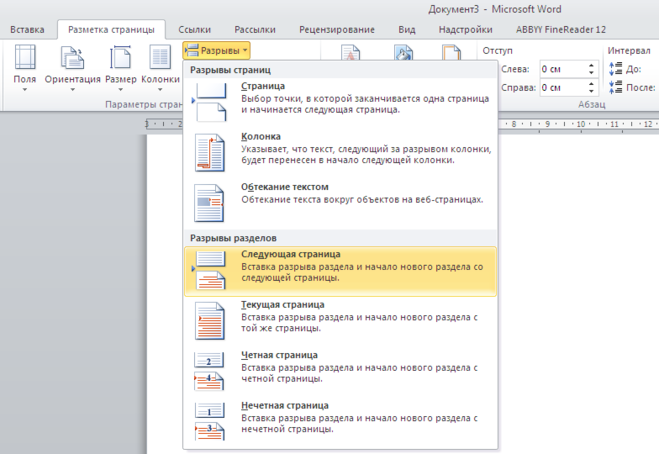Insert a Текущая страница section break
The image size is (659, 454).
340,321
